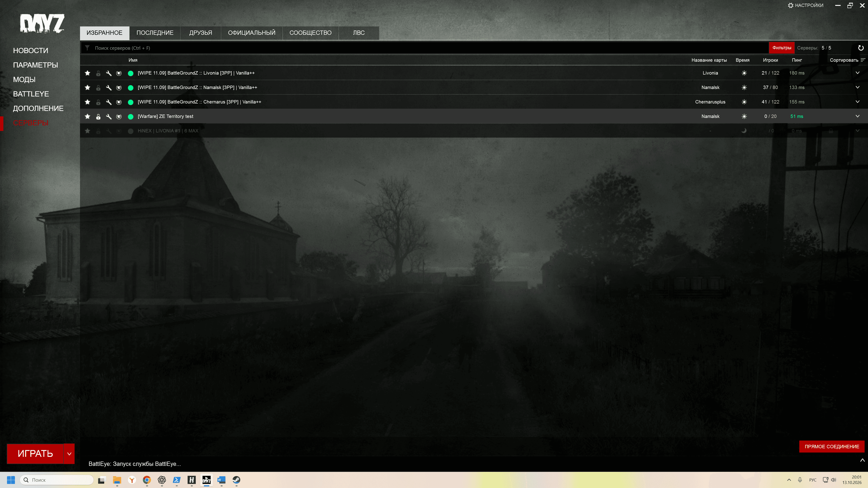Screen dimensions: 868x488
Task: Toggle favorite star for Namalsk BattleGroundZ server
Action: pos(88,88)
